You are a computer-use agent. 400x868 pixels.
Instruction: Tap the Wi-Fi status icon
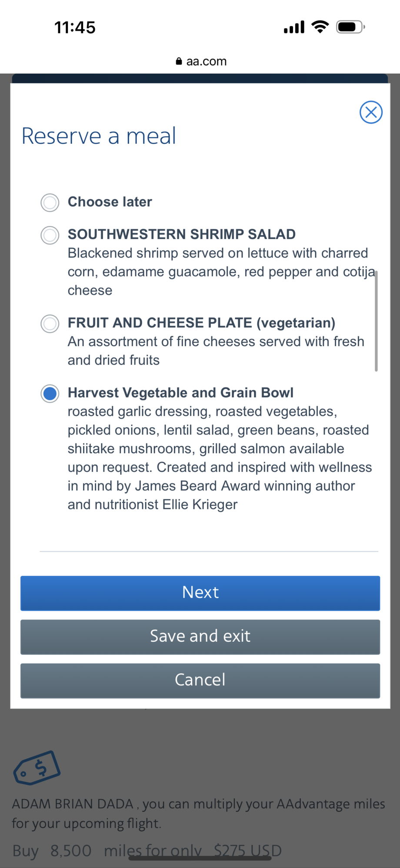(x=320, y=27)
